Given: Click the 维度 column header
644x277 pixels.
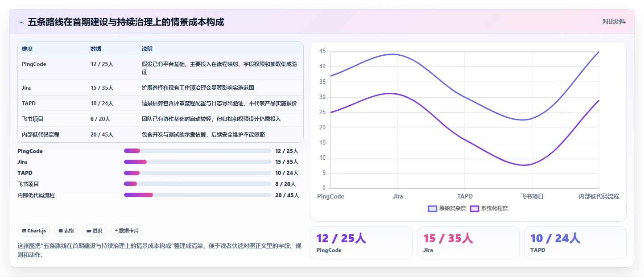Looking at the screenshot, I should coord(27,49).
